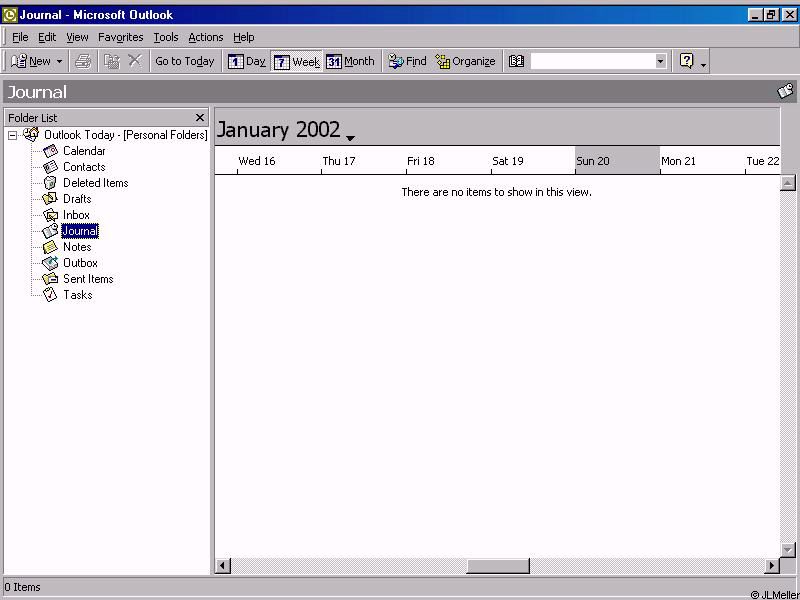Screen dimensions: 800x600
Task: Click the Inbox folder icon
Action: (50, 215)
